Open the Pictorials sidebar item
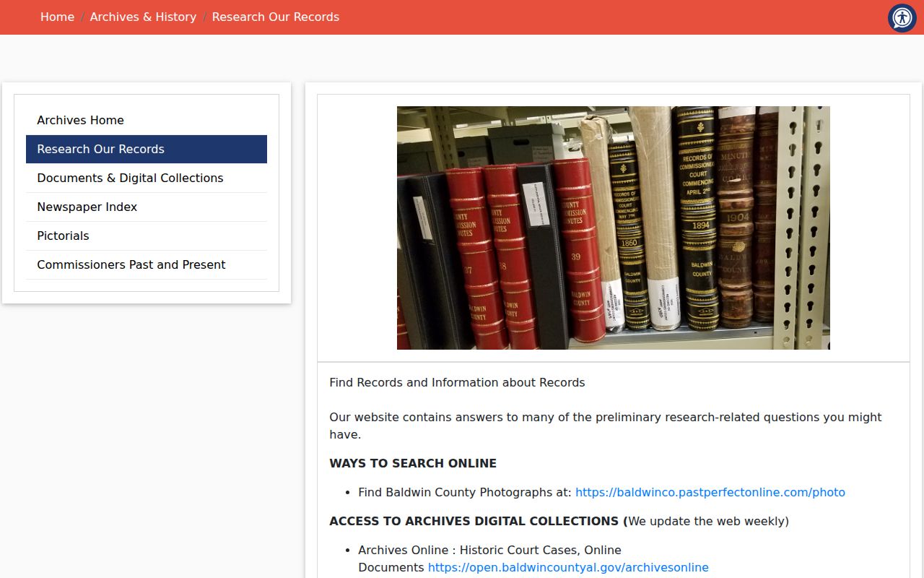The image size is (924, 578). (x=147, y=236)
